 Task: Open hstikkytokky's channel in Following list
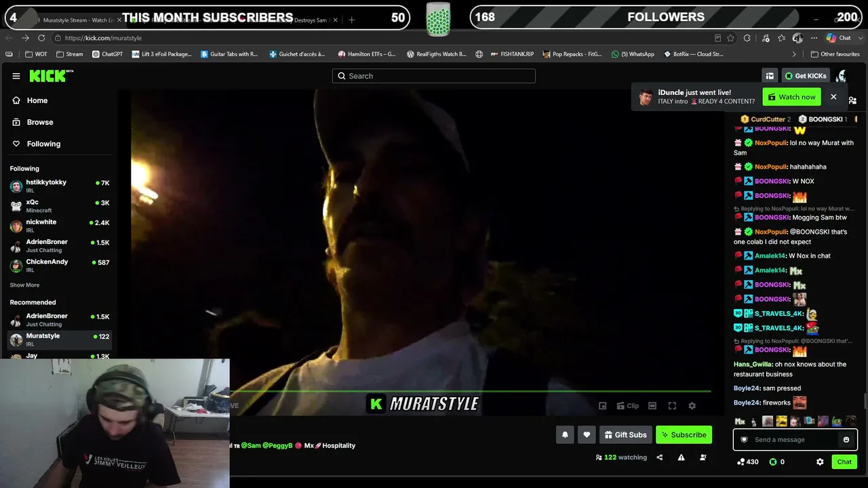60,186
